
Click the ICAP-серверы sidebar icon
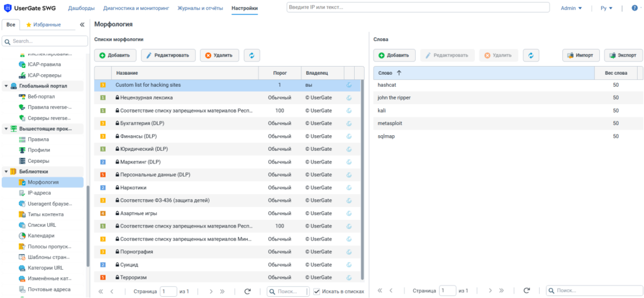[x=22, y=75]
